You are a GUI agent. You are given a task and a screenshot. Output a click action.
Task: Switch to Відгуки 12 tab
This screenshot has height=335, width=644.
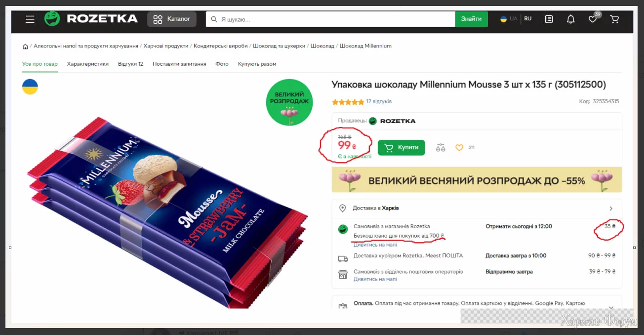130,64
